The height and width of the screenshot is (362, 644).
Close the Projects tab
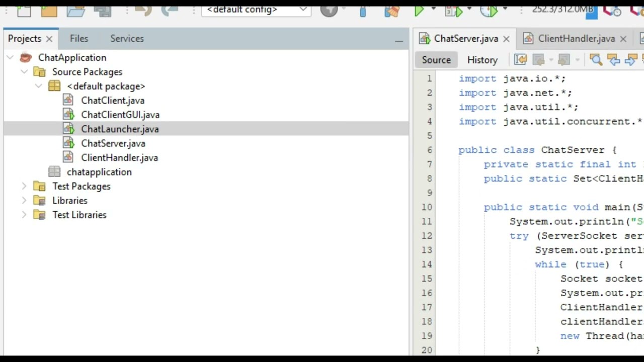click(x=49, y=39)
